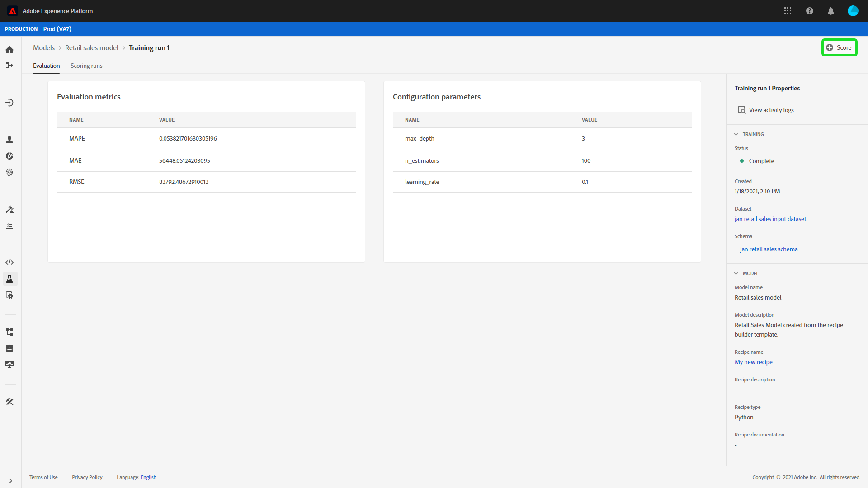Expand the left navigation sidebar arrow
868x488 pixels.
10,481
